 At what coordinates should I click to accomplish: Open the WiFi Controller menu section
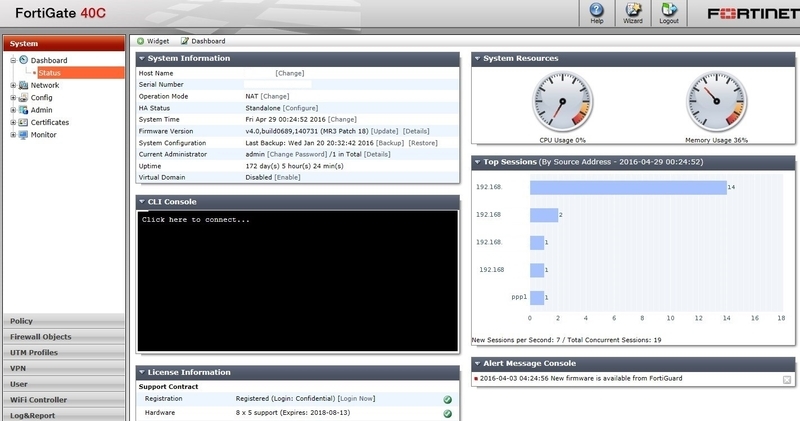pyautogui.click(x=64, y=400)
